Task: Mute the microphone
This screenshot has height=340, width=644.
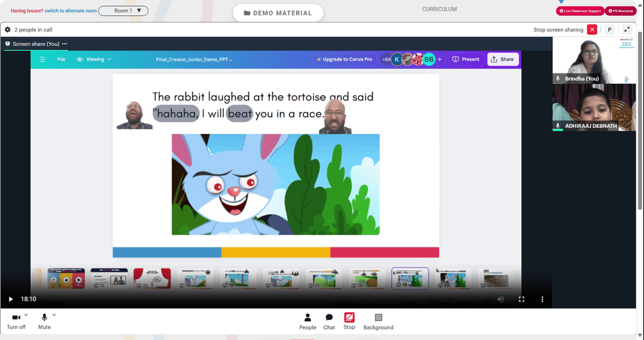Action: [x=44, y=321]
